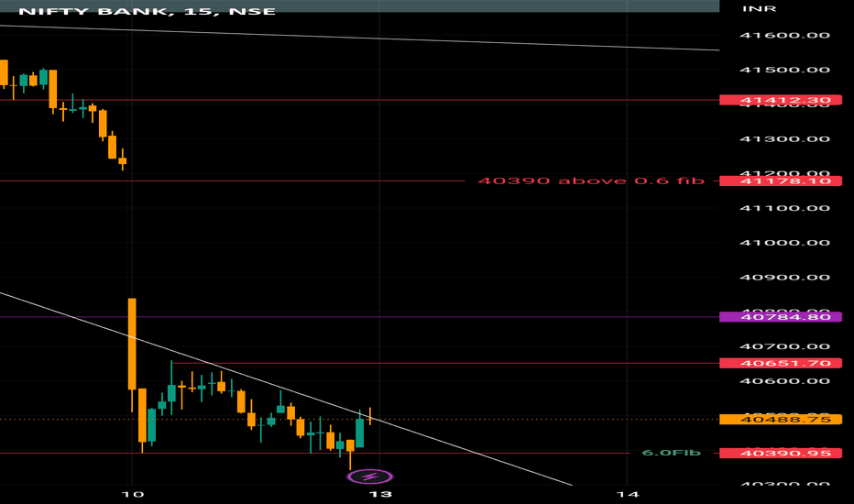Viewport: 854px width, 504px height.
Task: Select the 40390.95 red price label
Action: click(781, 454)
